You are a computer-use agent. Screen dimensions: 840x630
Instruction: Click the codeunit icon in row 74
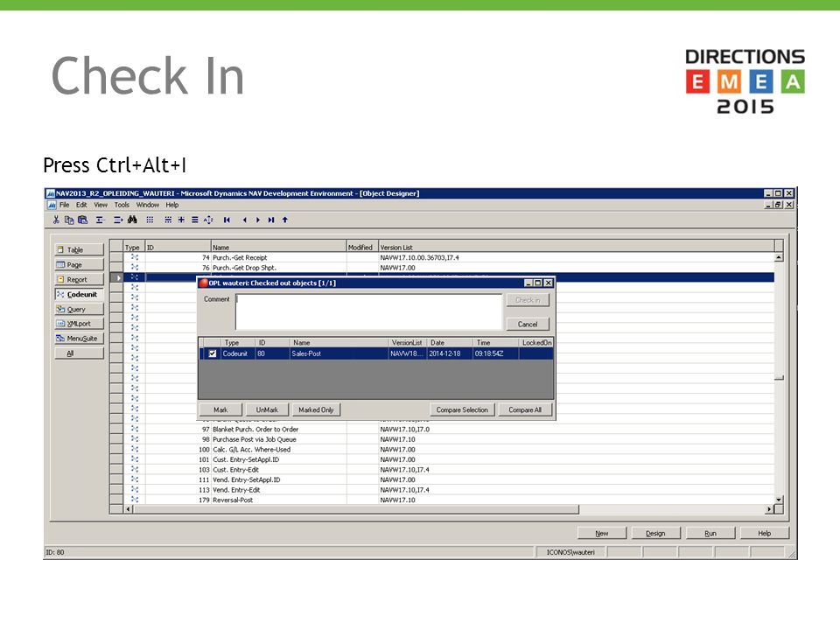(135, 257)
